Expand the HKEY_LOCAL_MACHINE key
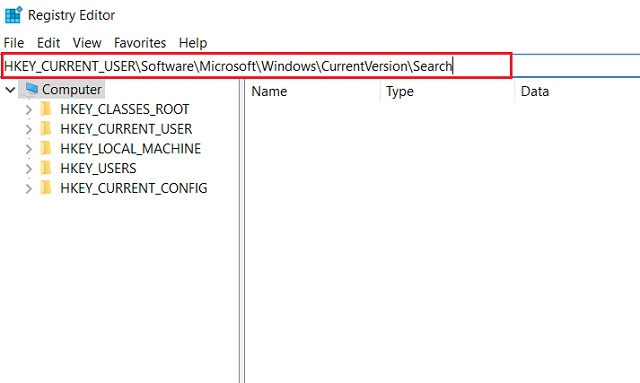Screen dimensions: 640x383 pyautogui.click(x=29, y=149)
